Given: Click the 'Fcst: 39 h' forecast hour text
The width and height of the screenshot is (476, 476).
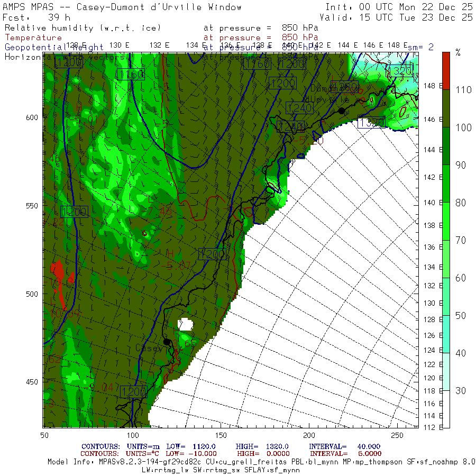Looking at the screenshot, I should tap(36, 17).
